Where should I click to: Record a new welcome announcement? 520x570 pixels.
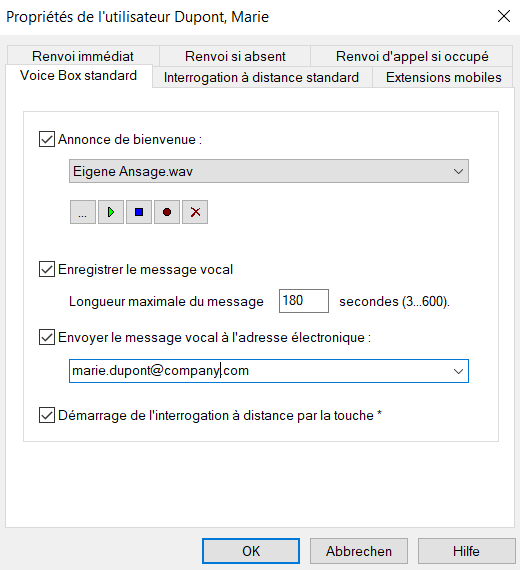click(167, 212)
